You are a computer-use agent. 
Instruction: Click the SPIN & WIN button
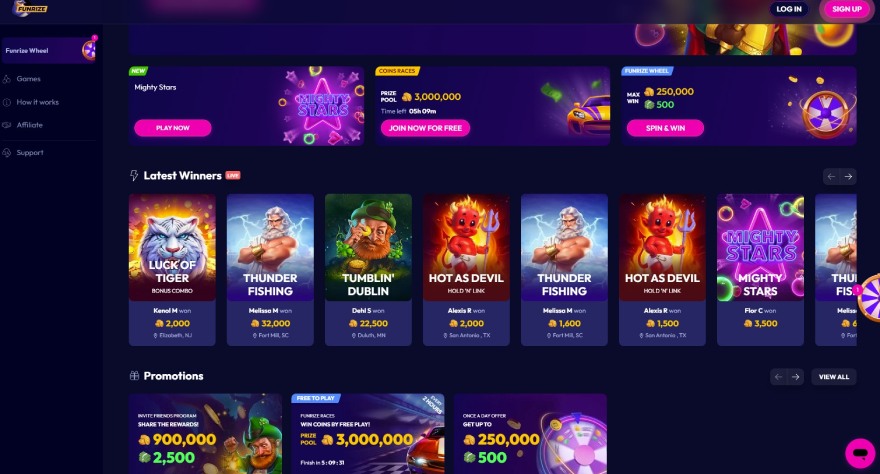(665, 128)
